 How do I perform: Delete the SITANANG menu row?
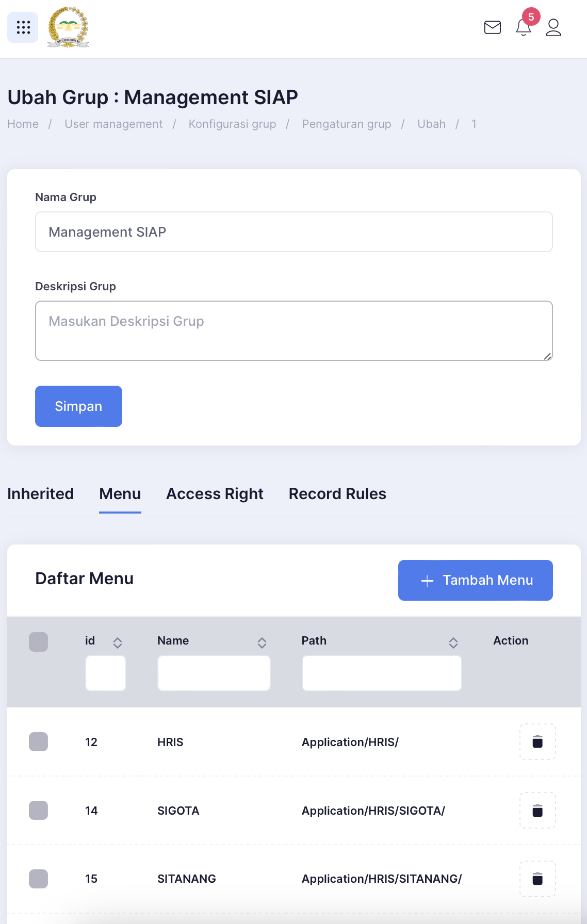point(537,879)
